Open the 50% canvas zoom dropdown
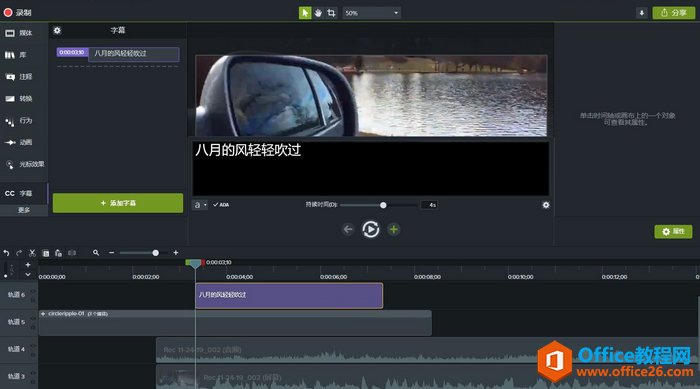Viewport: 700px width, 389px height. (371, 13)
